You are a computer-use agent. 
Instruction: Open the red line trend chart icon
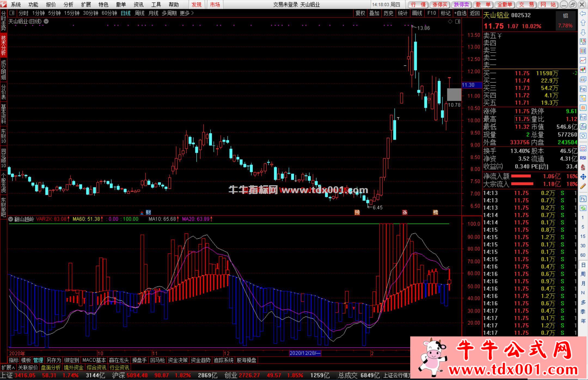point(583,60)
